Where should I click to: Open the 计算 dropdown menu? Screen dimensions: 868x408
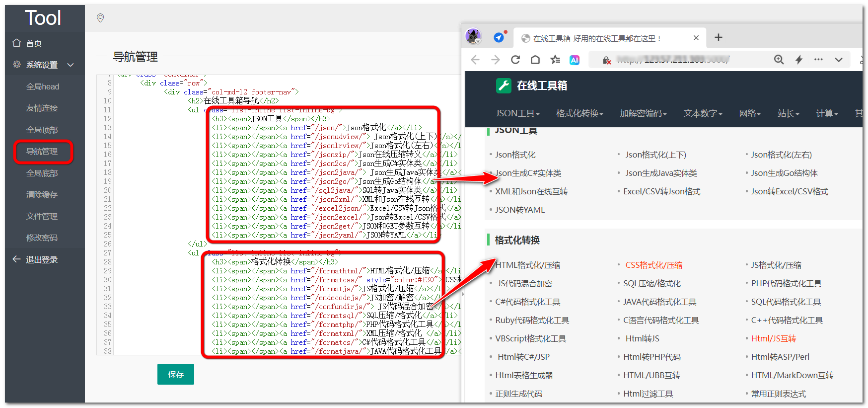pyautogui.click(x=827, y=113)
